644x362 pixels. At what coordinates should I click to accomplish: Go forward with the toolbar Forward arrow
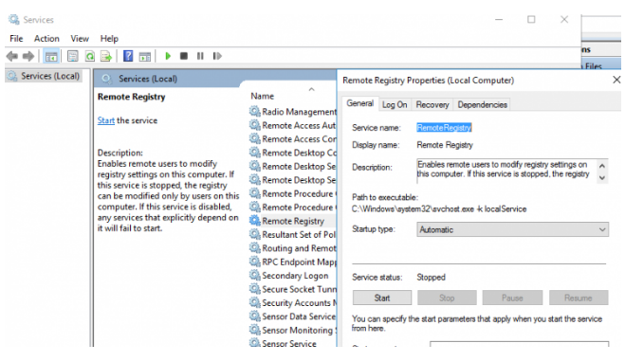(x=28, y=56)
